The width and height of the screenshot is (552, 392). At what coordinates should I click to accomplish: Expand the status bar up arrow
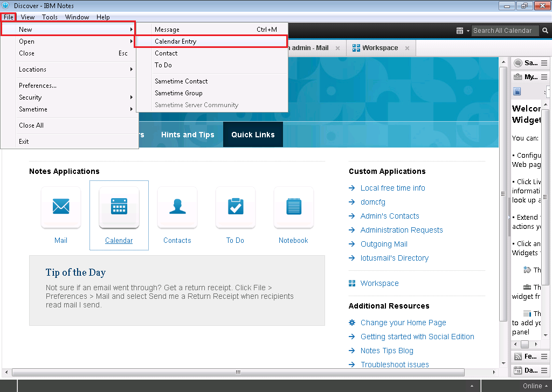pos(472,386)
